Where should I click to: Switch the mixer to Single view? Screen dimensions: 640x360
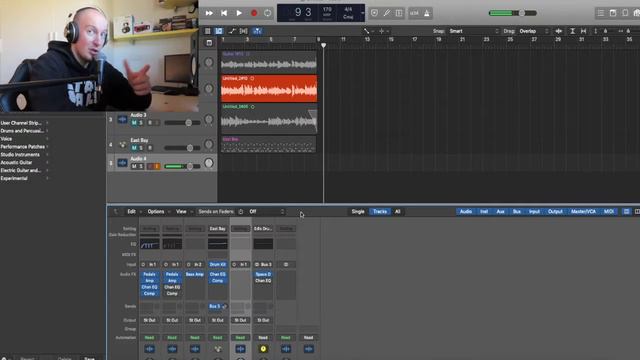[x=358, y=211]
